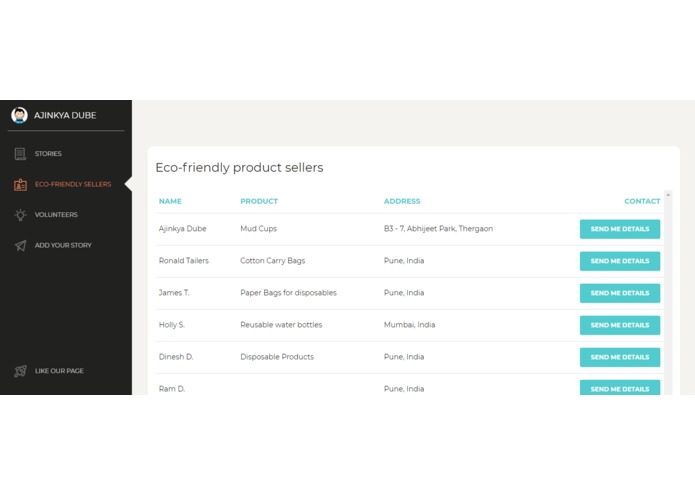Click Pune, India address for Ronald Tailers
Screen dimensions: 695x494
(404, 261)
